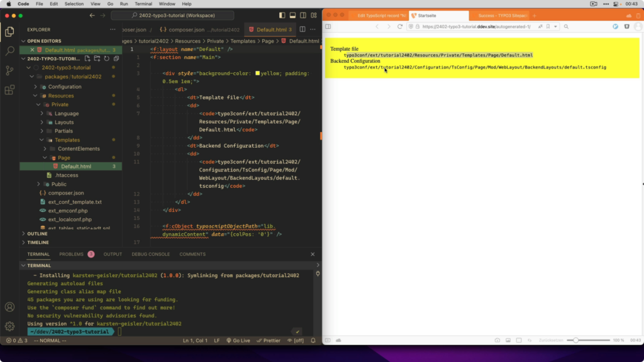Viewport: 644px width, 362px height.
Task: Close the terminal panel
Action: (x=313, y=254)
